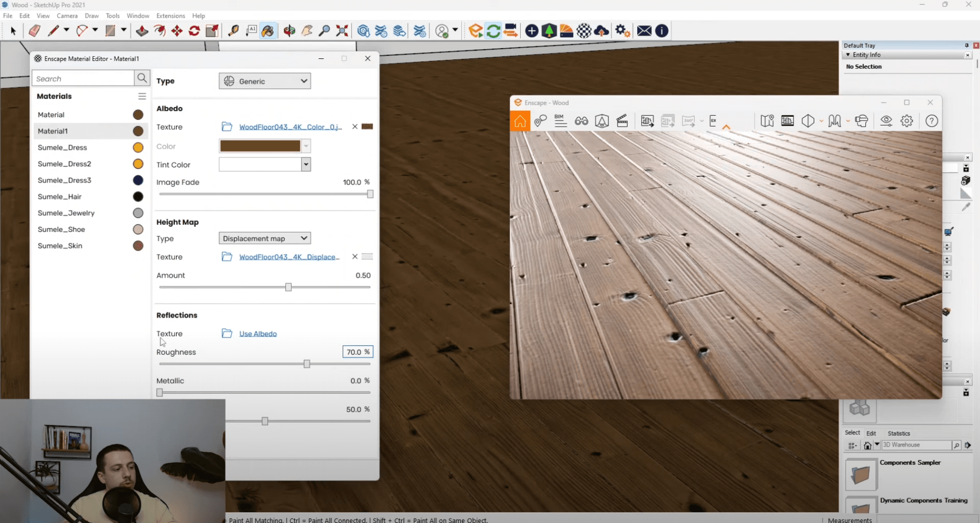Expand pencil tool dropdown arrow

pyautogui.click(x=66, y=30)
